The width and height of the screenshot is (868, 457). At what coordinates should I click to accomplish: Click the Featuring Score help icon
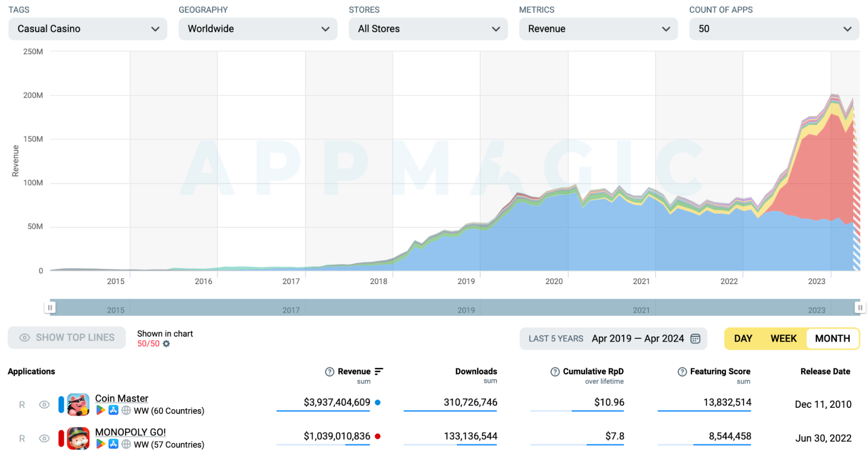click(682, 371)
